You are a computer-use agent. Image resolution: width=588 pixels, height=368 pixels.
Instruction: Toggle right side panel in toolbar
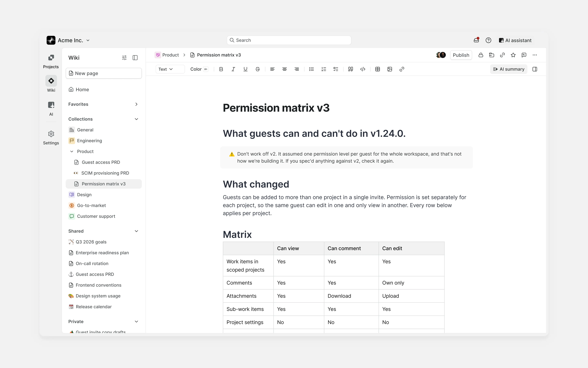pos(535,69)
